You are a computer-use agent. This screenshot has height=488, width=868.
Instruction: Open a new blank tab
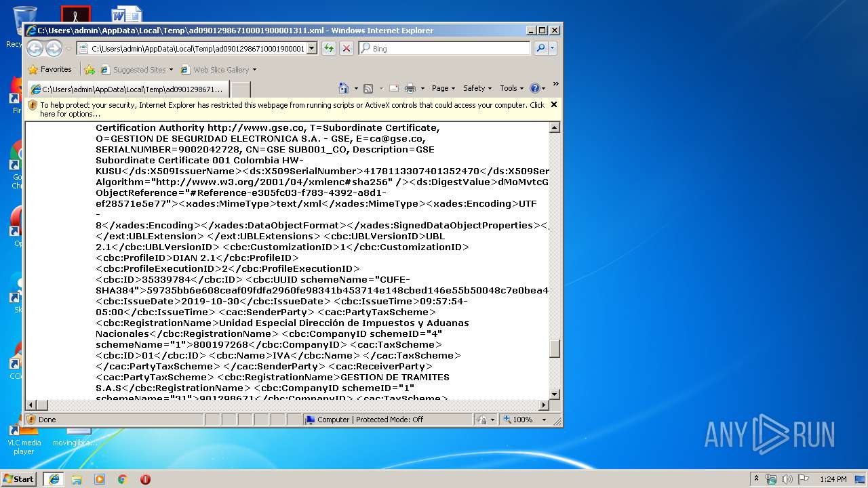coord(241,89)
